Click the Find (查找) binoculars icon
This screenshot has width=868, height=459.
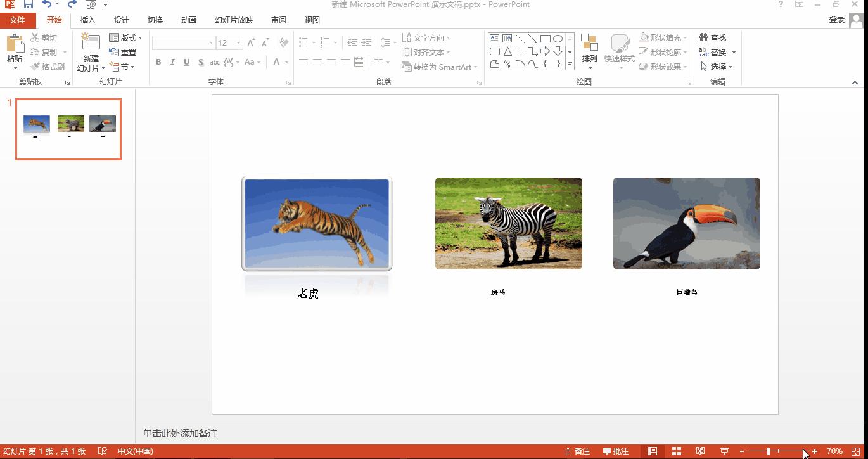click(x=703, y=37)
